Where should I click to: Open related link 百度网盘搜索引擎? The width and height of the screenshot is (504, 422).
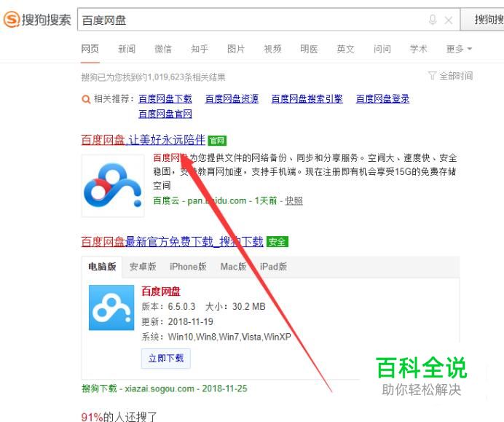[x=307, y=98]
